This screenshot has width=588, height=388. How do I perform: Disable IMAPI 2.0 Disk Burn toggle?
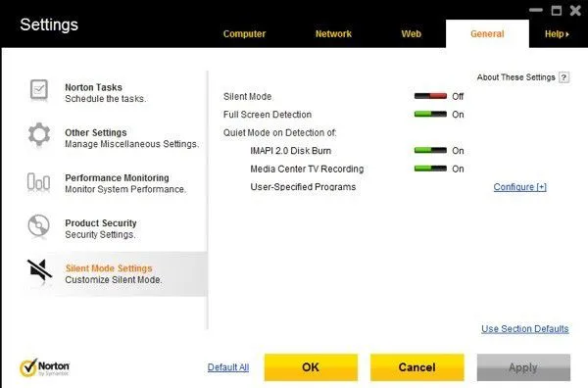(x=430, y=151)
